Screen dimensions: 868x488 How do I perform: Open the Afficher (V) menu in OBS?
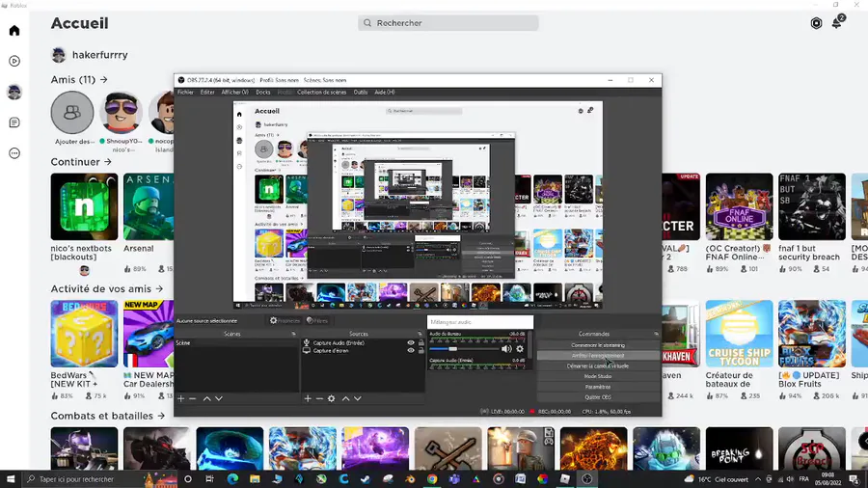pyautogui.click(x=234, y=93)
